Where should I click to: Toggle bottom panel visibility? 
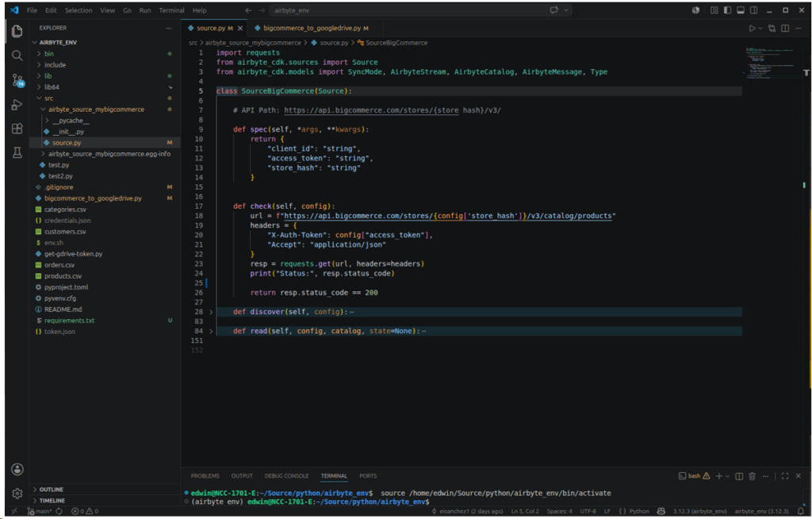point(741,10)
